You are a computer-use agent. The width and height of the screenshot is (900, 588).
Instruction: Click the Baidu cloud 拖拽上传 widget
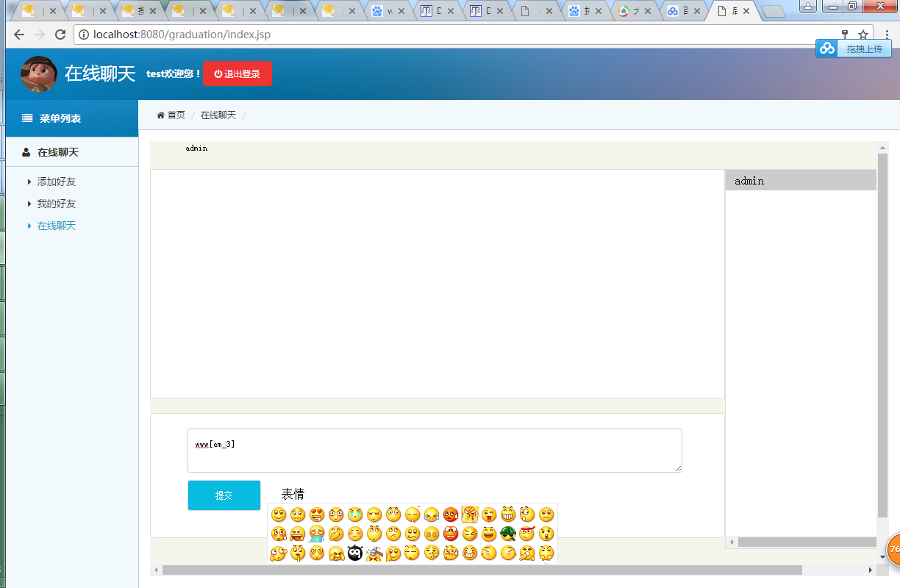tap(854, 49)
